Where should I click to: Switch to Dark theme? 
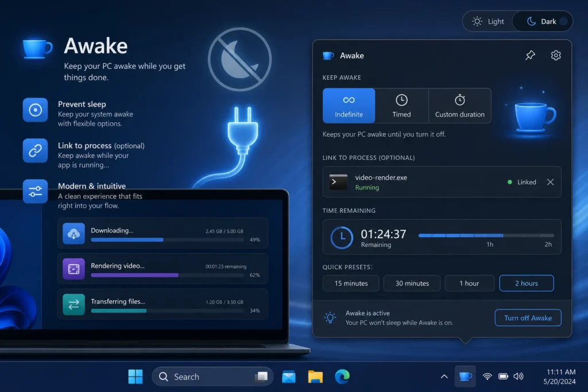pos(543,21)
